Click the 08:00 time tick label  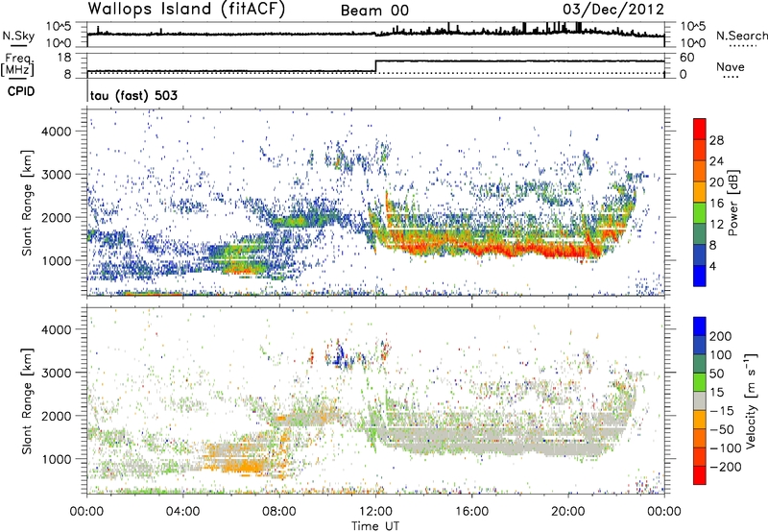click(279, 512)
